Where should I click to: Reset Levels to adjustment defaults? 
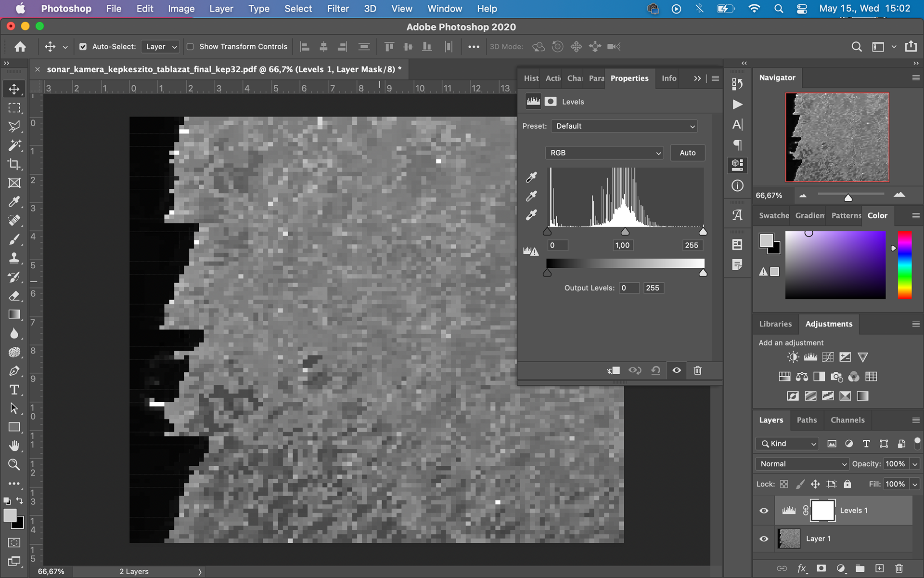click(655, 370)
